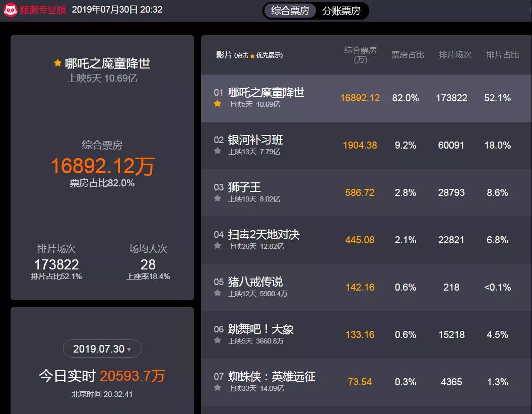
Task: Click the Maoyan Pro cat logo
Action: coord(9,9)
